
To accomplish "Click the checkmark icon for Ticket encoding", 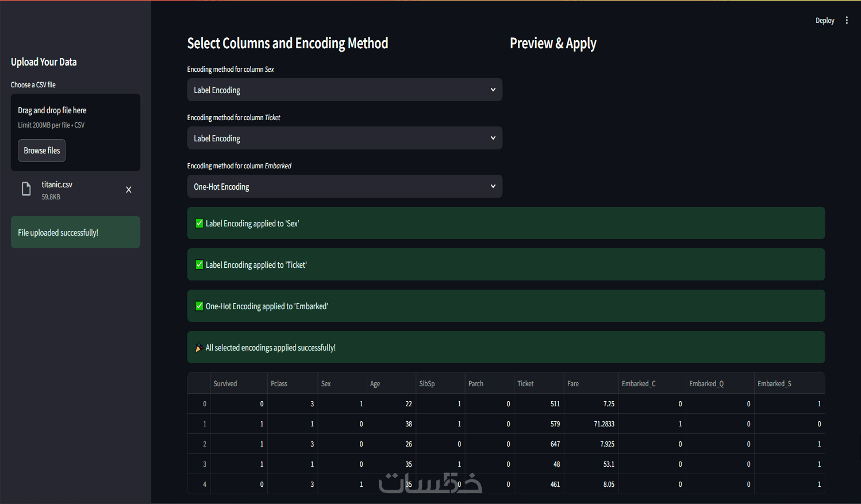I will (199, 265).
